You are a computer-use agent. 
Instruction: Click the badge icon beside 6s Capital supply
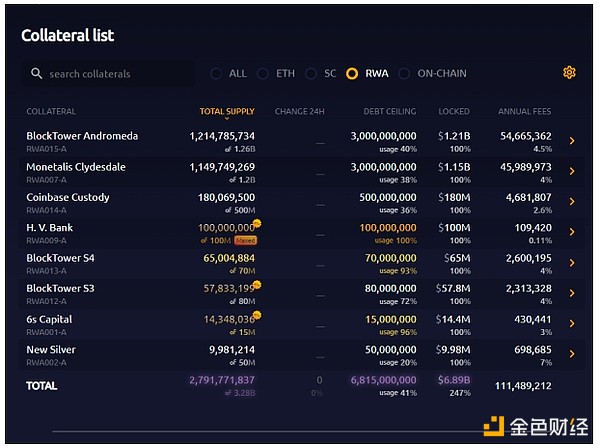pyautogui.click(x=258, y=315)
